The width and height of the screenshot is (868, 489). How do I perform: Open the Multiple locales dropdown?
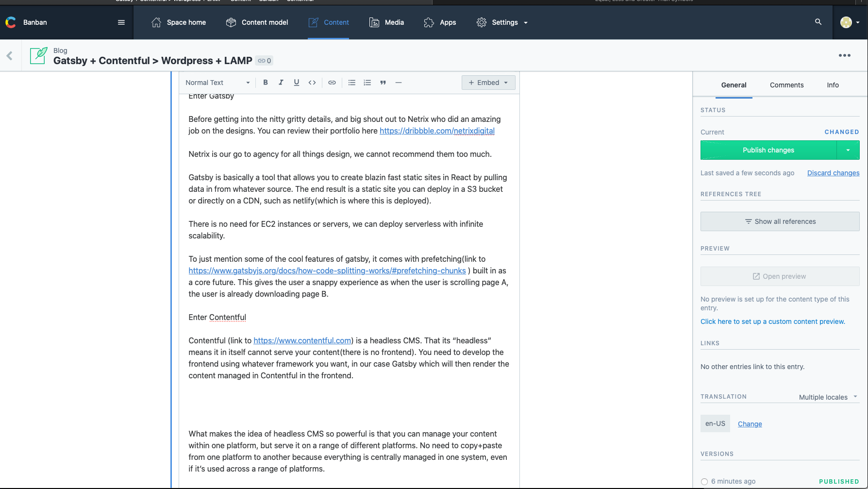click(x=828, y=397)
